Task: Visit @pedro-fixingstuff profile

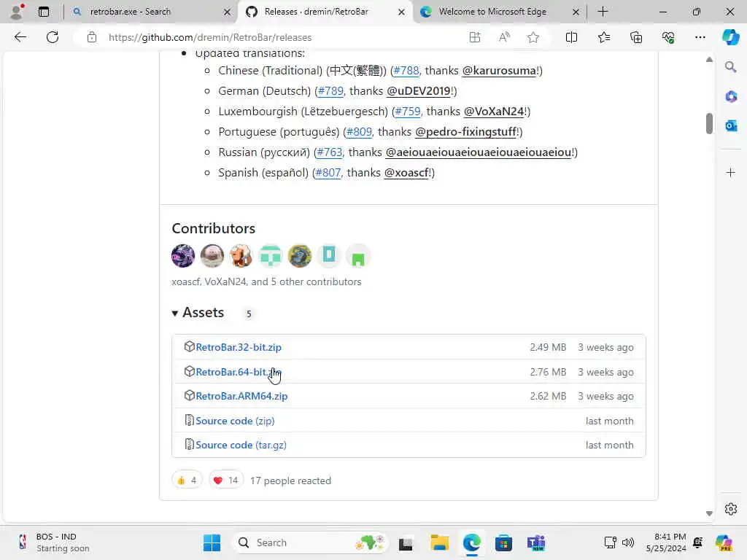Action: pos(466,132)
